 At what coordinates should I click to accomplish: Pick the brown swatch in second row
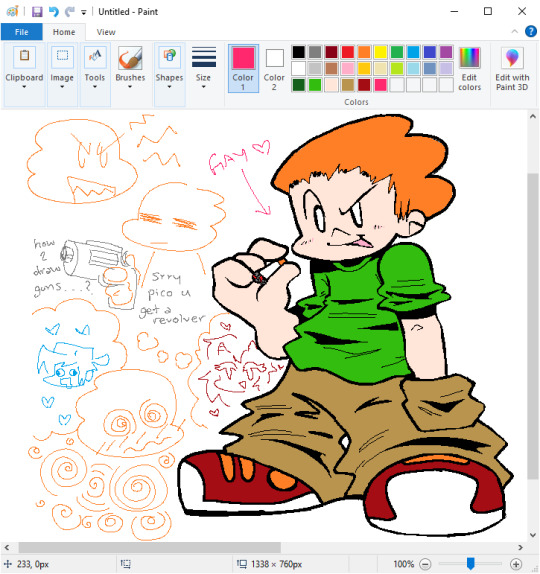click(x=331, y=68)
